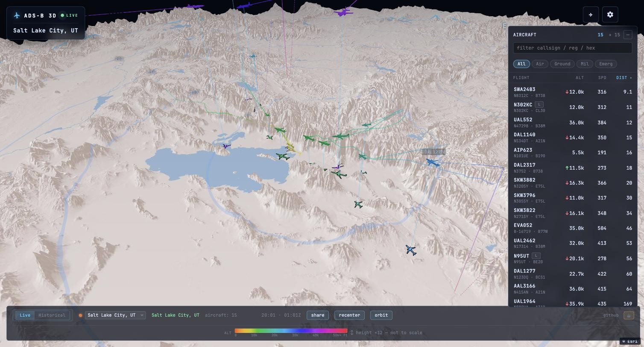
Task: Select flight UAL2462 in the list
Action: [573, 243]
